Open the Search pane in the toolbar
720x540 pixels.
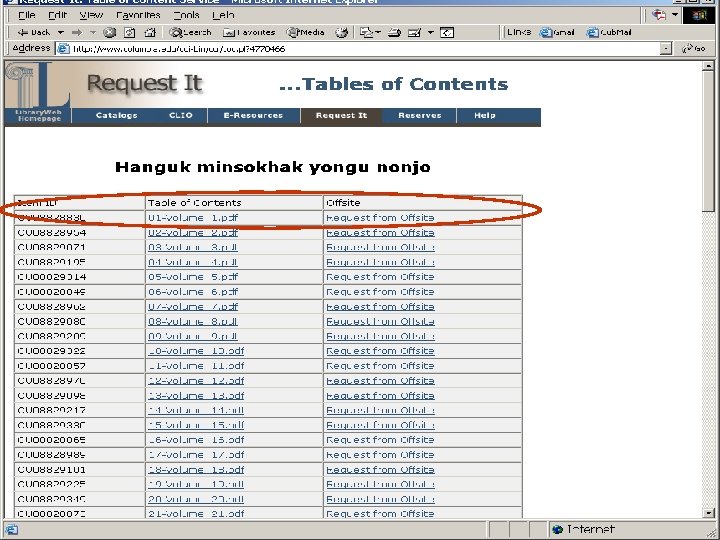190,32
